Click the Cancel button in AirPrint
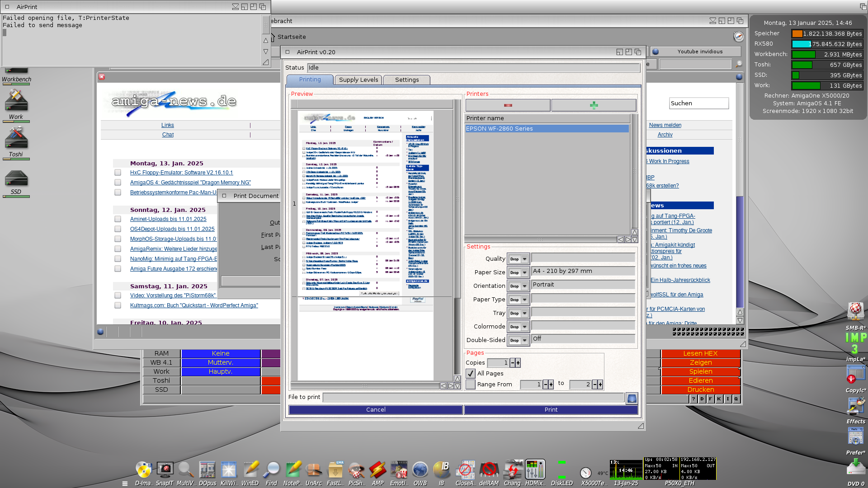Image resolution: width=868 pixels, height=488 pixels. pos(376,410)
